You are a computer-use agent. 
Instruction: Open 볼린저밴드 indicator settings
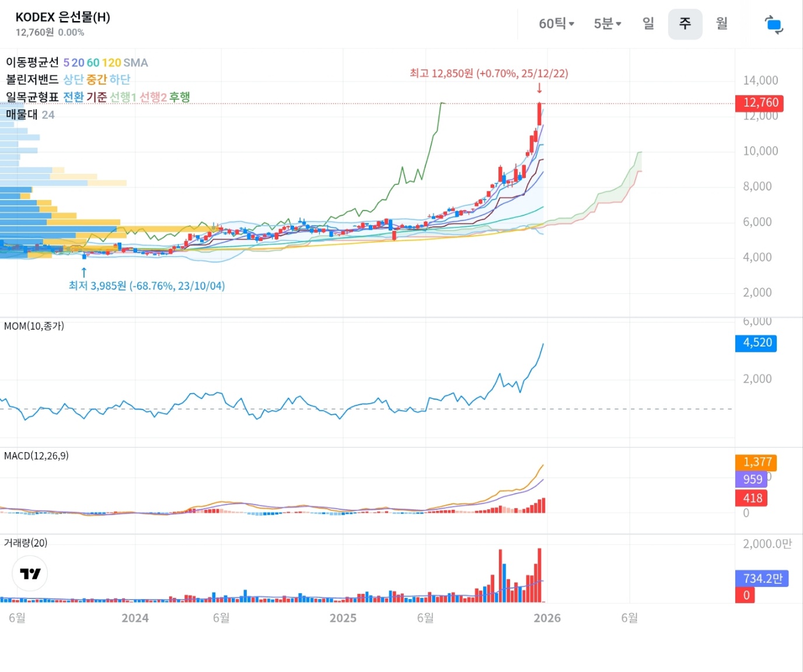tap(33, 79)
